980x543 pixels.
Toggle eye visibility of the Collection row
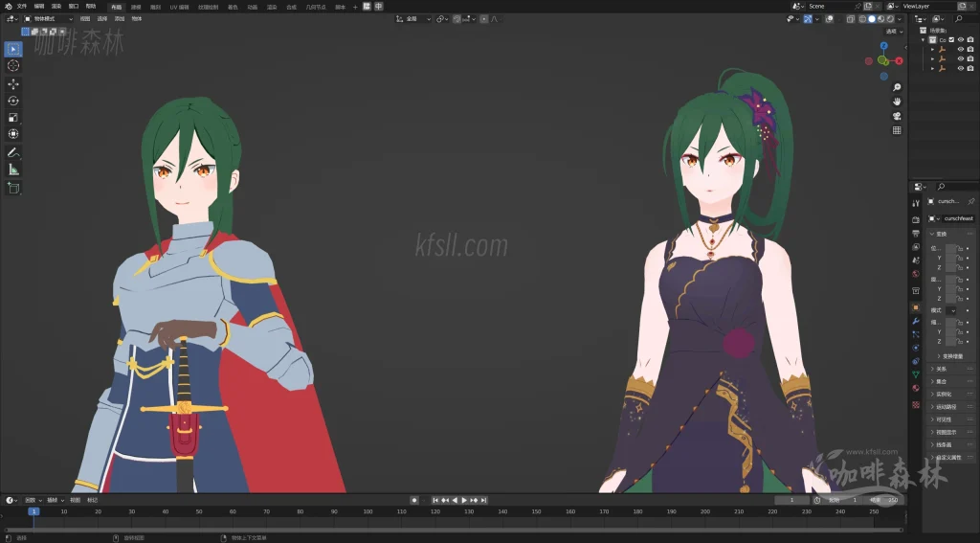(x=961, y=40)
